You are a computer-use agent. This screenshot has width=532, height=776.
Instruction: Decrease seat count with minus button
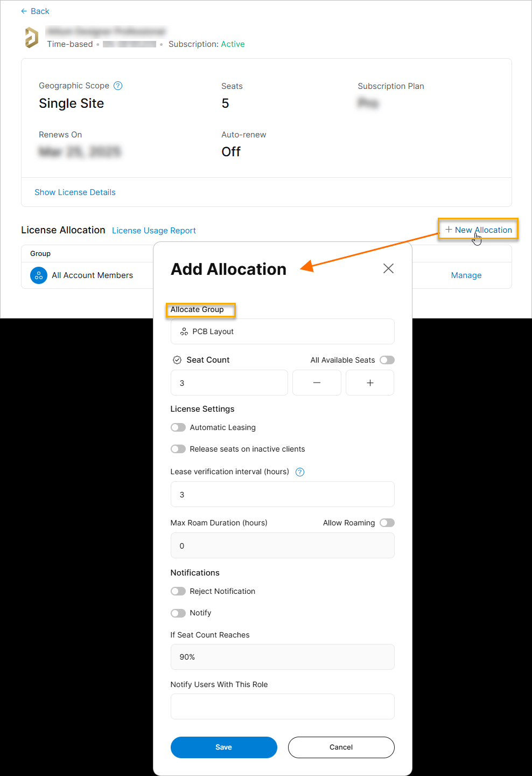point(317,383)
